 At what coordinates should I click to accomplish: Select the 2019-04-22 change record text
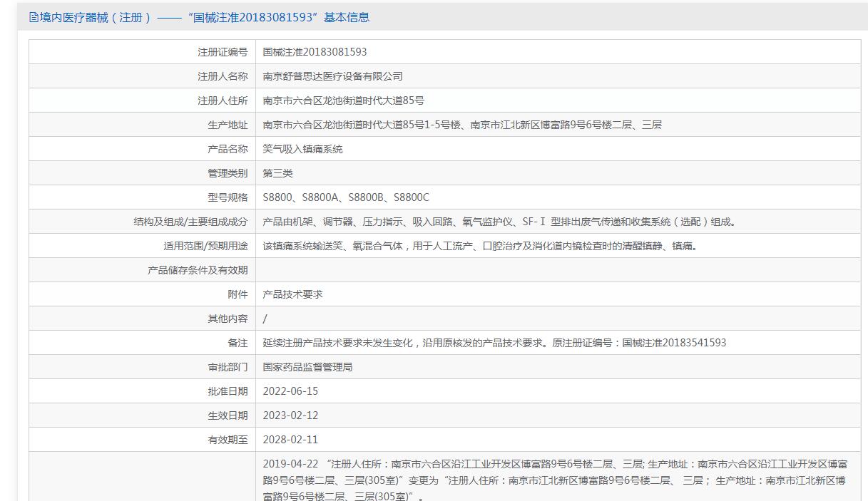555,480
